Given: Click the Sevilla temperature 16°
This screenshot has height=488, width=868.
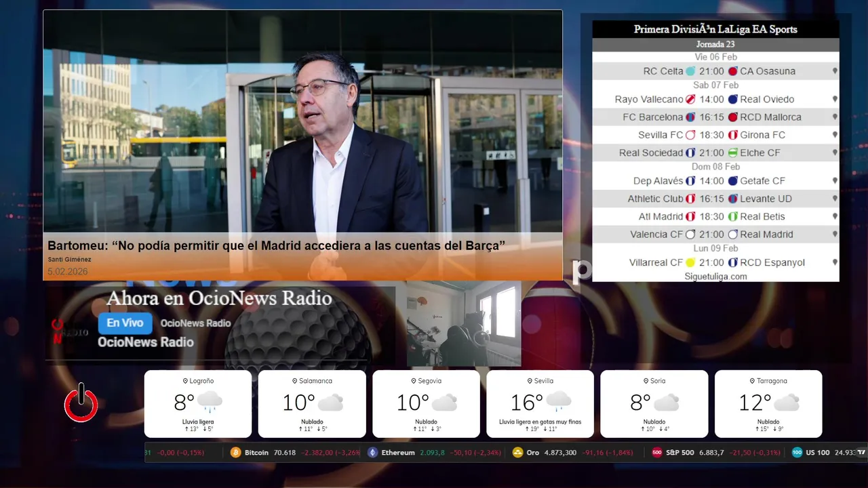Looking at the screenshot, I should pyautogui.click(x=527, y=403).
